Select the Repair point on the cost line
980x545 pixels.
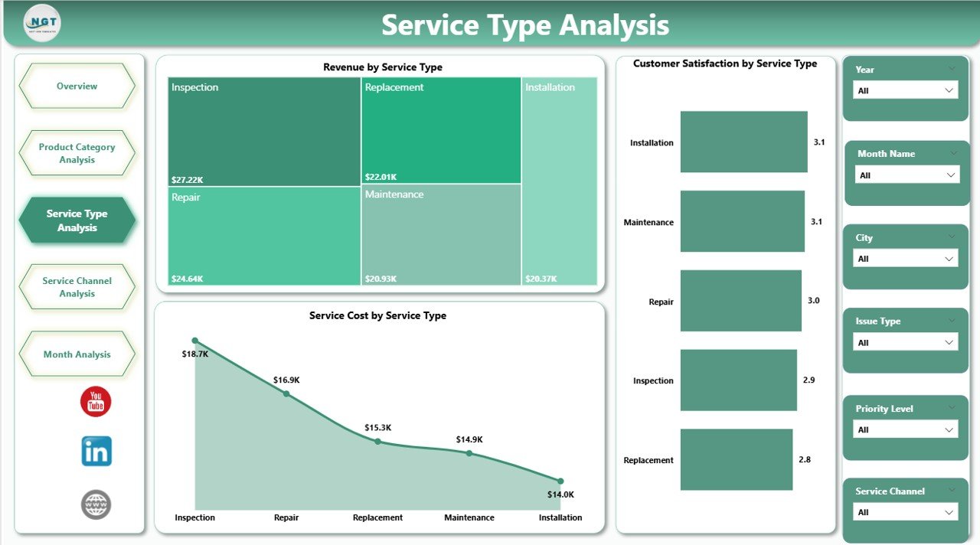coord(286,393)
